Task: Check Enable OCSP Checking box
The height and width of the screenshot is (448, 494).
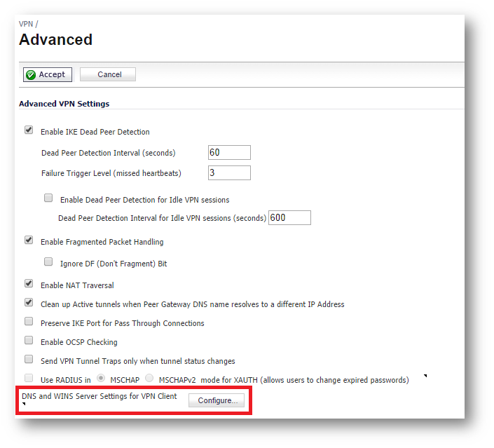Action: 29,341
